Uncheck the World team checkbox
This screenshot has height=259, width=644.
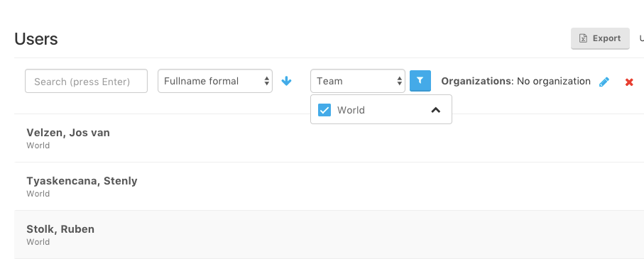(x=324, y=110)
